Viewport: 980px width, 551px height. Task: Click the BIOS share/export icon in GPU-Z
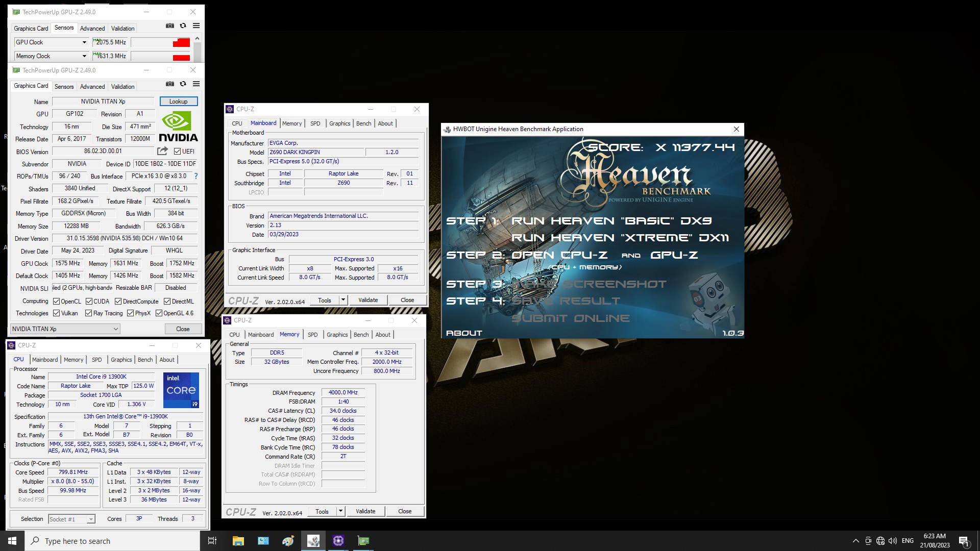[162, 151]
